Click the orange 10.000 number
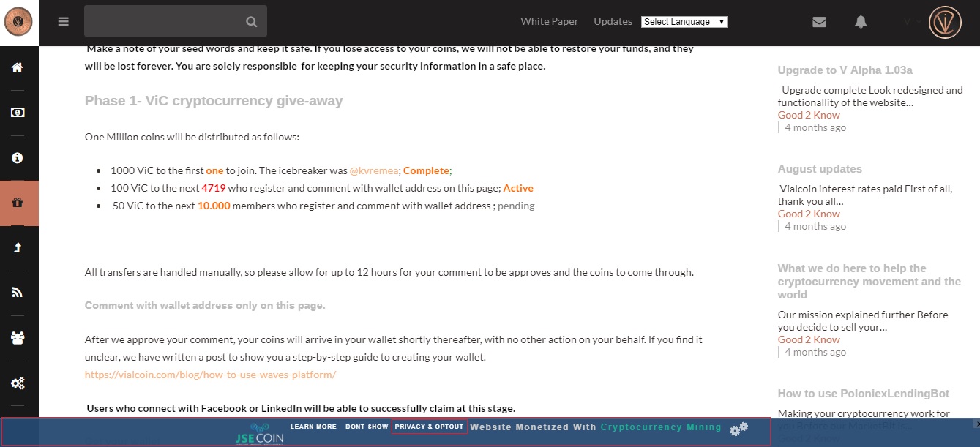Viewport: 980px width, 447px height. coord(214,206)
